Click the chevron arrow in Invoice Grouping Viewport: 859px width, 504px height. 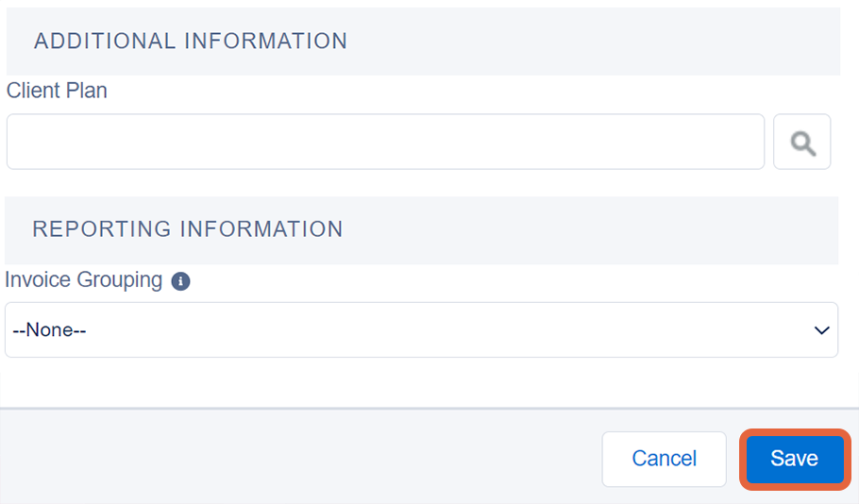(821, 330)
